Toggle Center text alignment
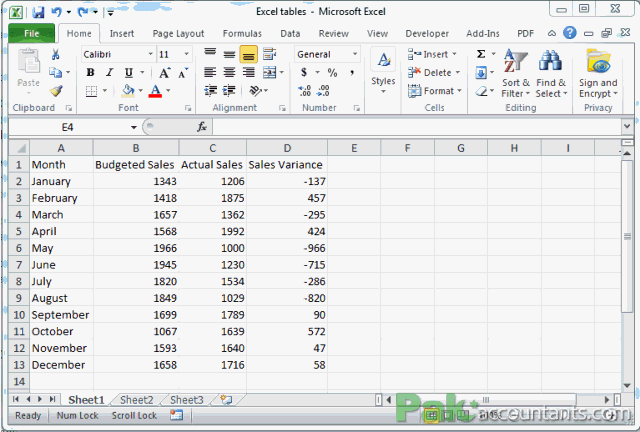 pyautogui.click(x=229, y=73)
